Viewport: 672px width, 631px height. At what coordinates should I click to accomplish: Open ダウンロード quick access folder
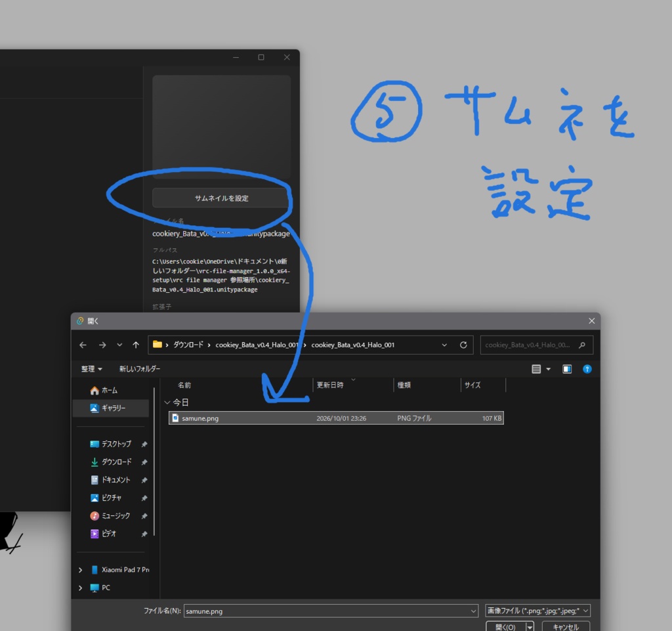[x=116, y=462]
